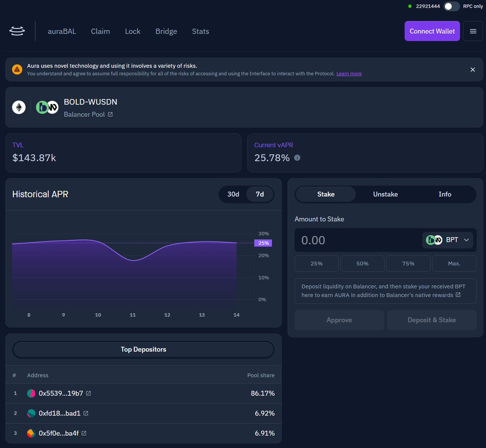Click address 0xfd18...bad1 text

[x=60, y=413]
